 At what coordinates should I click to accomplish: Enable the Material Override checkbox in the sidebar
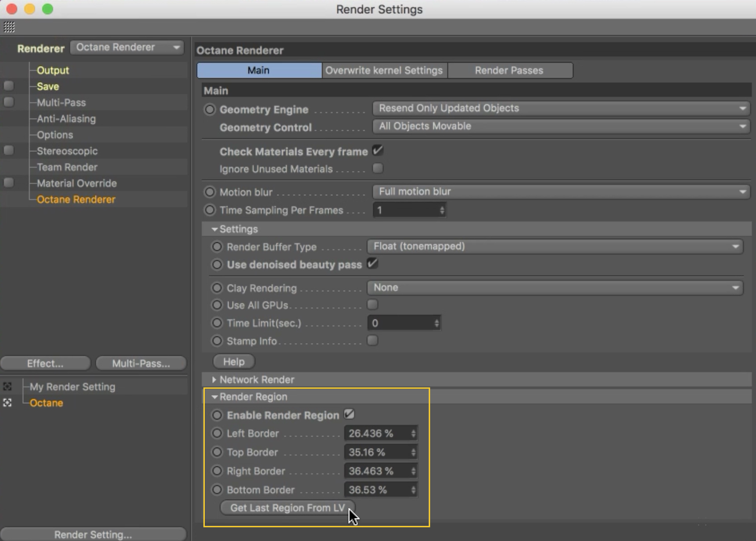[x=9, y=183]
